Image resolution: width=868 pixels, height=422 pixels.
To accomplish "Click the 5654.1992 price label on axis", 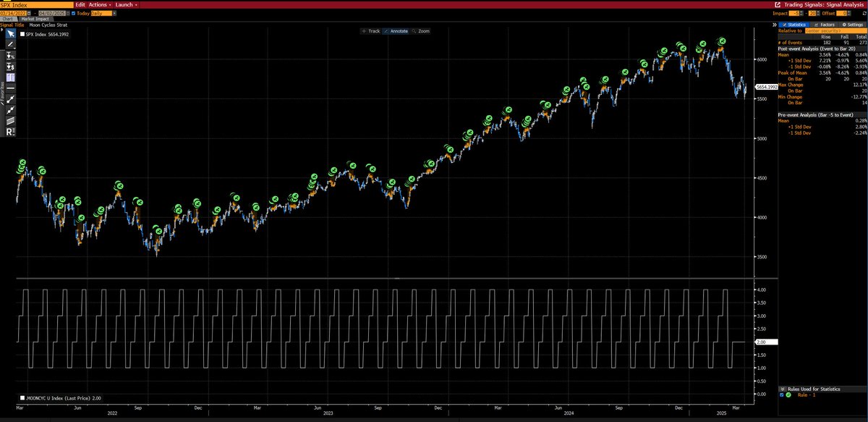I will click(x=767, y=87).
